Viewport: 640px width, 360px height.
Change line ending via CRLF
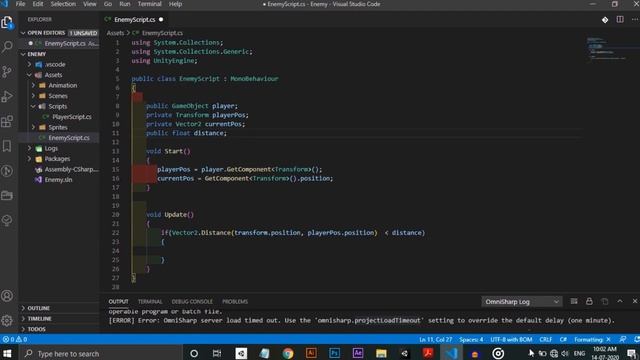coord(546,339)
